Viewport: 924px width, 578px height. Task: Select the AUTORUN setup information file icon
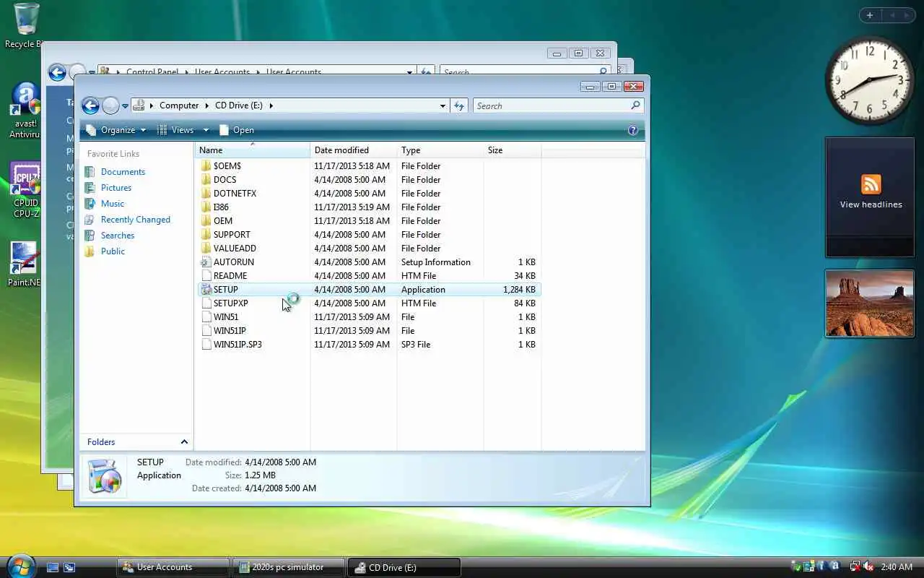click(x=206, y=262)
